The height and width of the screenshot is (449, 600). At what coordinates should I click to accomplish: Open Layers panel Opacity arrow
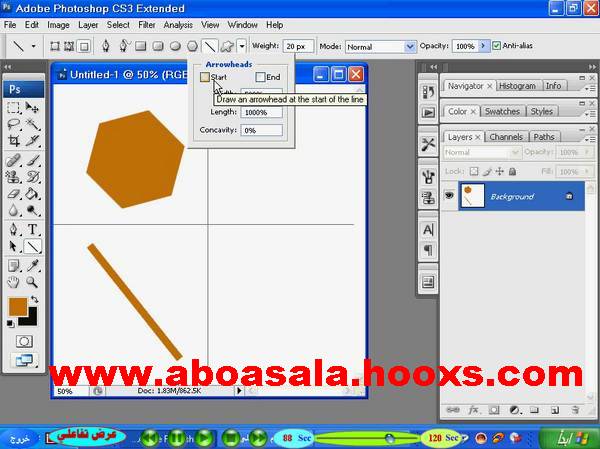click(x=587, y=152)
